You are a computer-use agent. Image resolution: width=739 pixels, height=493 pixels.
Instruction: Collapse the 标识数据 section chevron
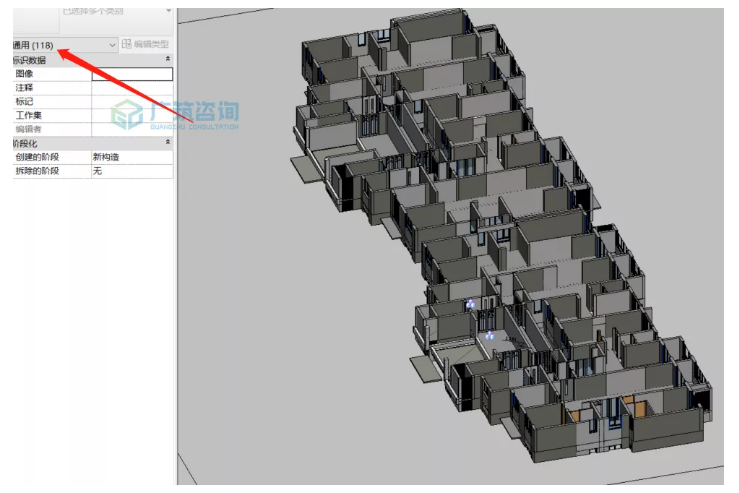click(x=168, y=59)
